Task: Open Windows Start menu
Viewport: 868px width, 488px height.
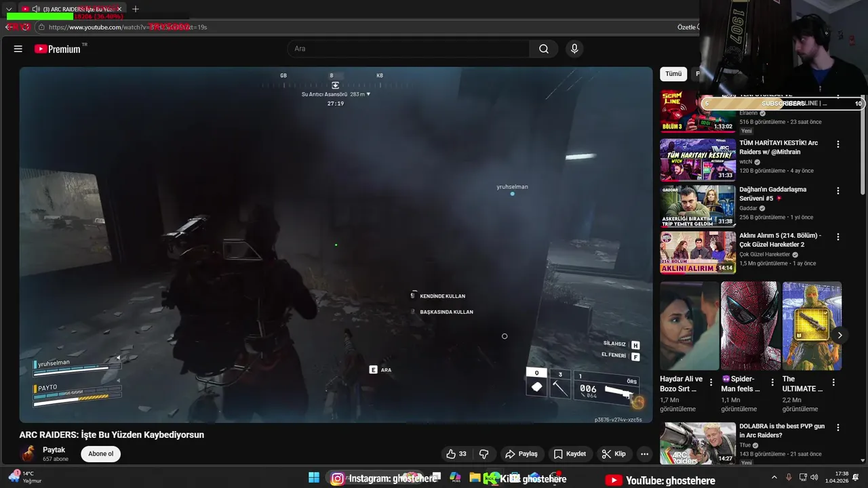Action: (314, 479)
